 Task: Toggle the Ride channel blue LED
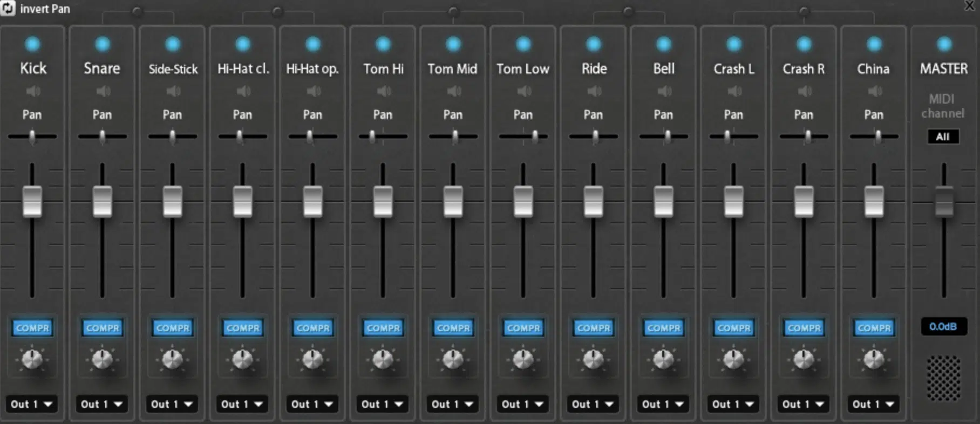click(x=594, y=44)
